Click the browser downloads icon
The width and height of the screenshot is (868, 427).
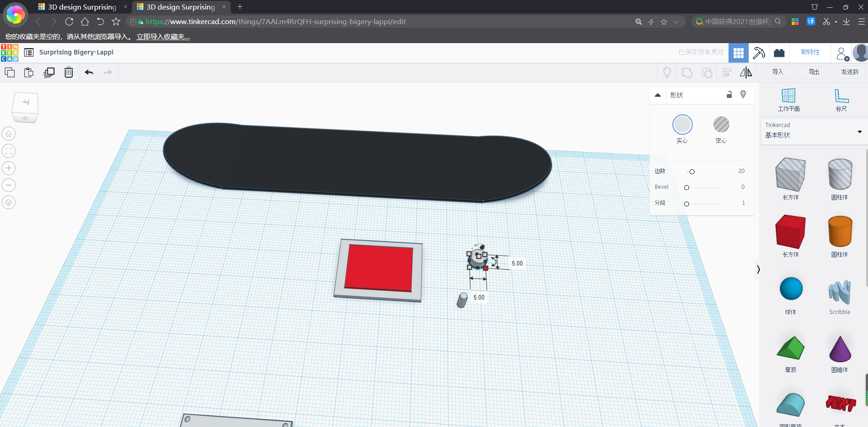(847, 21)
